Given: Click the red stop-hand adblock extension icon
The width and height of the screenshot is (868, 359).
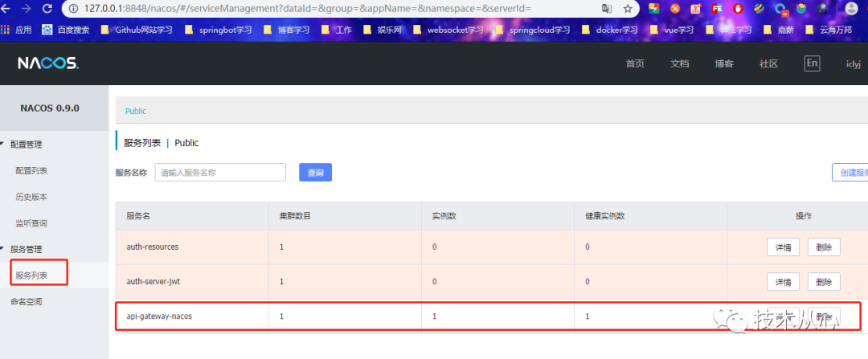Looking at the screenshot, I should [x=738, y=8].
